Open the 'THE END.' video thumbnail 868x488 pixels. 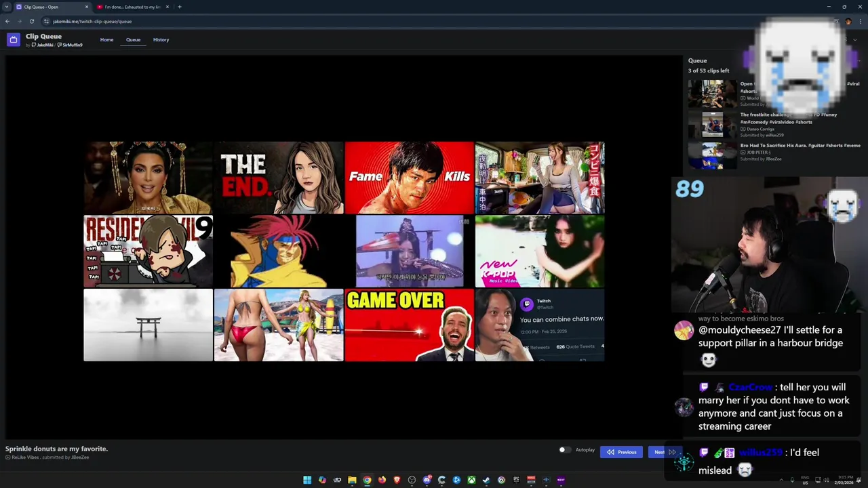pos(279,178)
